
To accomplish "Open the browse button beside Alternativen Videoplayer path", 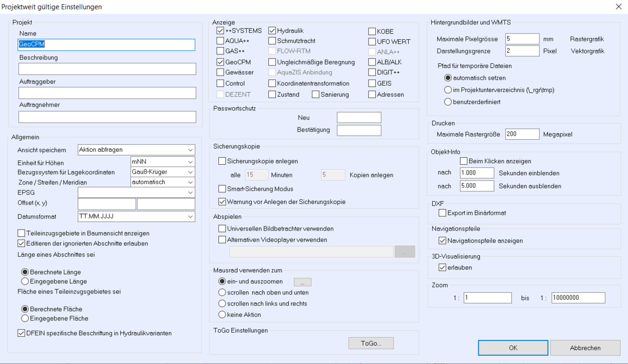I will [405, 252].
